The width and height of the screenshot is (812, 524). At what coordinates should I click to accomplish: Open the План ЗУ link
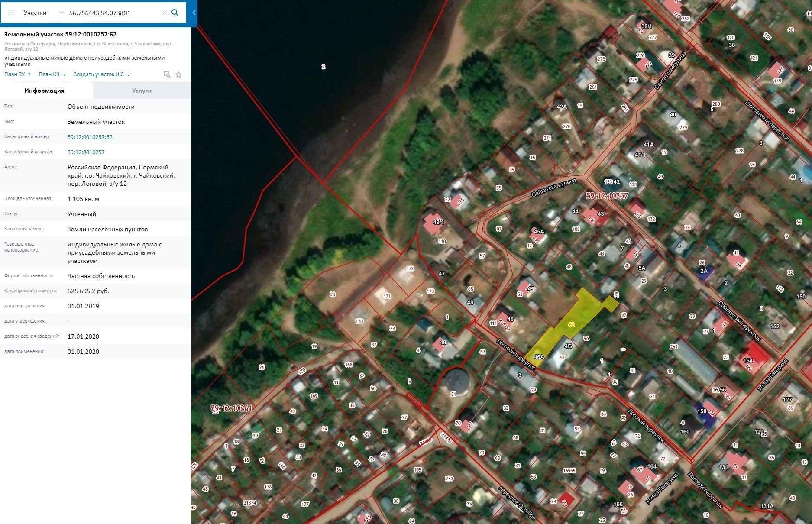17,74
